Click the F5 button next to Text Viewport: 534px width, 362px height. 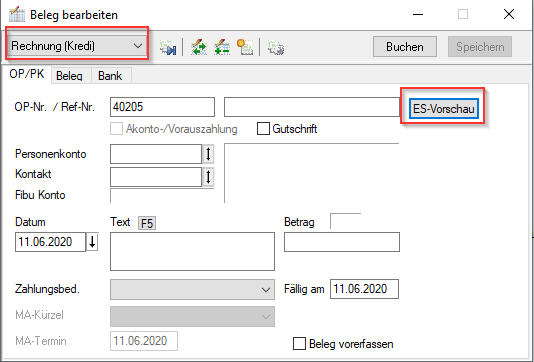click(147, 223)
